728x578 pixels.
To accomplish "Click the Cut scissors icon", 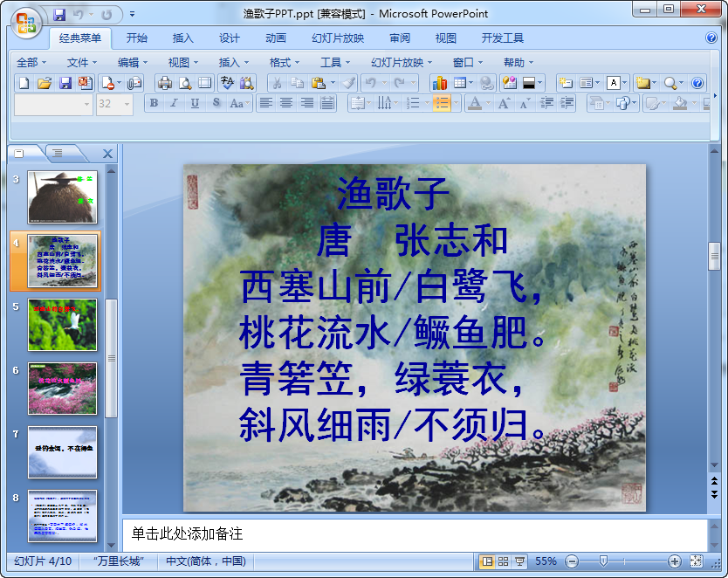I will click(x=278, y=83).
